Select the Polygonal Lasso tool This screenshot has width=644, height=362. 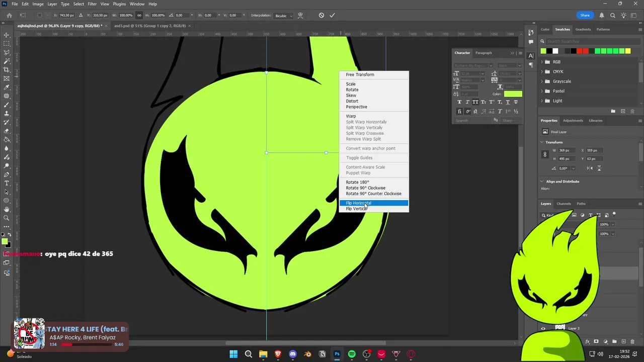tap(7, 52)
